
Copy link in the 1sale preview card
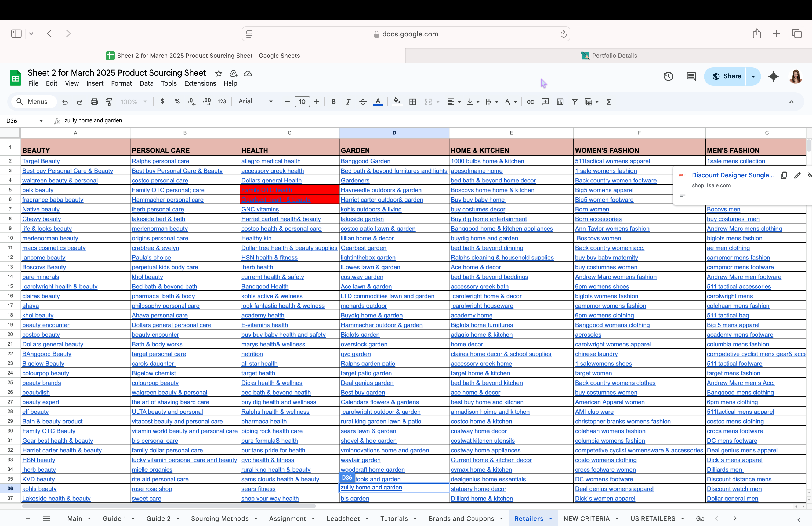pyautogui.click(x=784, y=175)
